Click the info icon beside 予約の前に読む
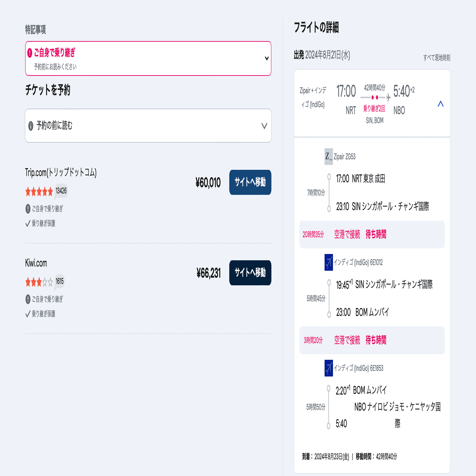The height and width of the screenshot is (476, 476). [31, 126]
